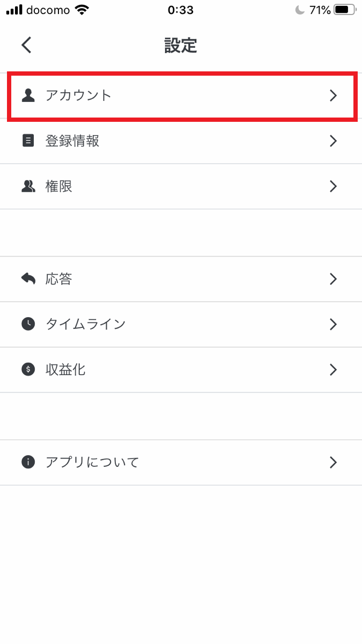Expand the タイムライン row chevron
The height and width of the screenshot is (644, 362).
pyautogui.click(x=333, y=324)
